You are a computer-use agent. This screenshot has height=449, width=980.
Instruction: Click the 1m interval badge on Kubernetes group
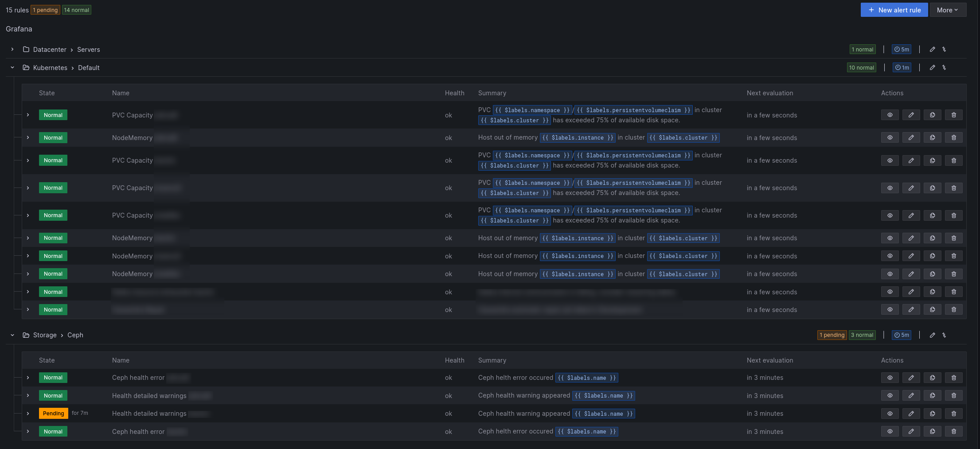[902, 67]
